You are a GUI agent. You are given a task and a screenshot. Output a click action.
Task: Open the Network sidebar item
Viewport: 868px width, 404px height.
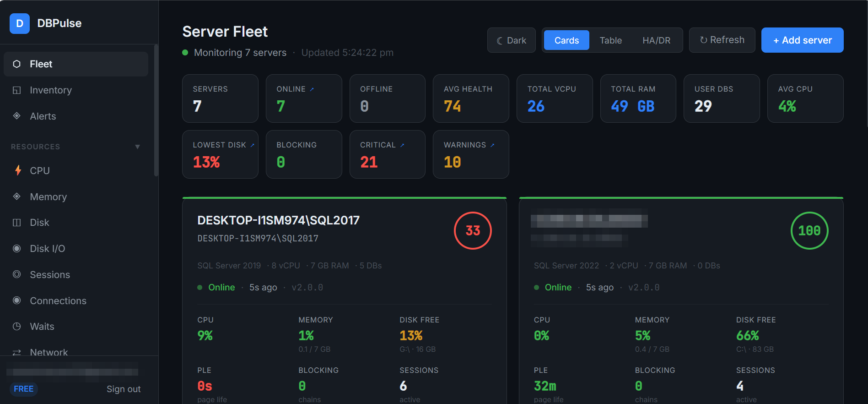(76, 352)
